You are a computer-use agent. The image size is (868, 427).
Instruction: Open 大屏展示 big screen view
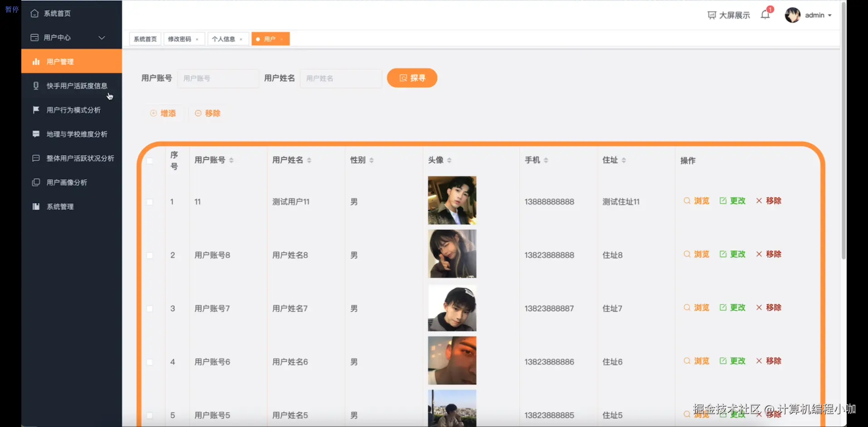[729, 15]
